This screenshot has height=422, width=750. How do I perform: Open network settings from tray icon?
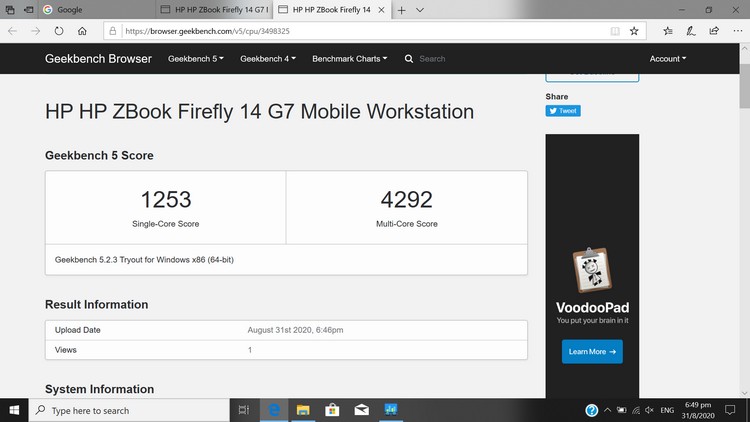coord(636,410)
